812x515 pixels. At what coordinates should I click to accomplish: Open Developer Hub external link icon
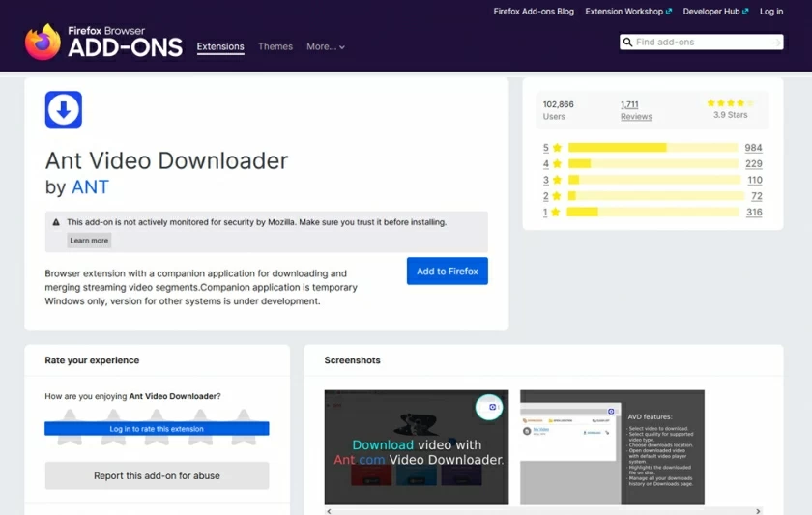745,12
